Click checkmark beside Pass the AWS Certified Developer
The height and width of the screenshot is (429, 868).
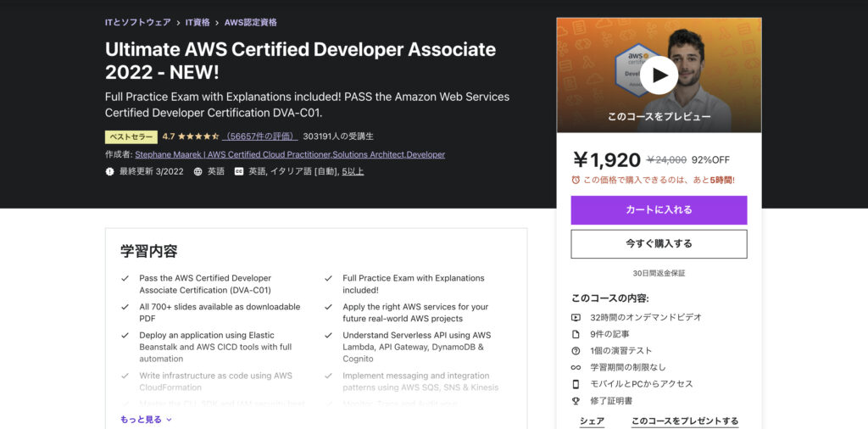125,278
